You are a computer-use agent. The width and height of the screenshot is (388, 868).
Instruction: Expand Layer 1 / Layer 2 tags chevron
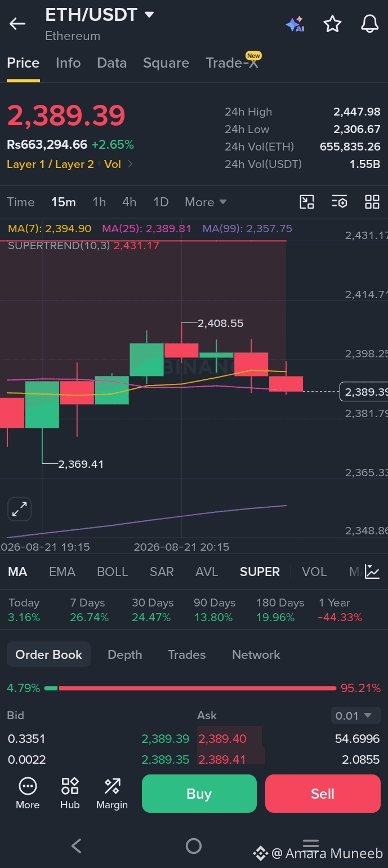click(131, 164)
